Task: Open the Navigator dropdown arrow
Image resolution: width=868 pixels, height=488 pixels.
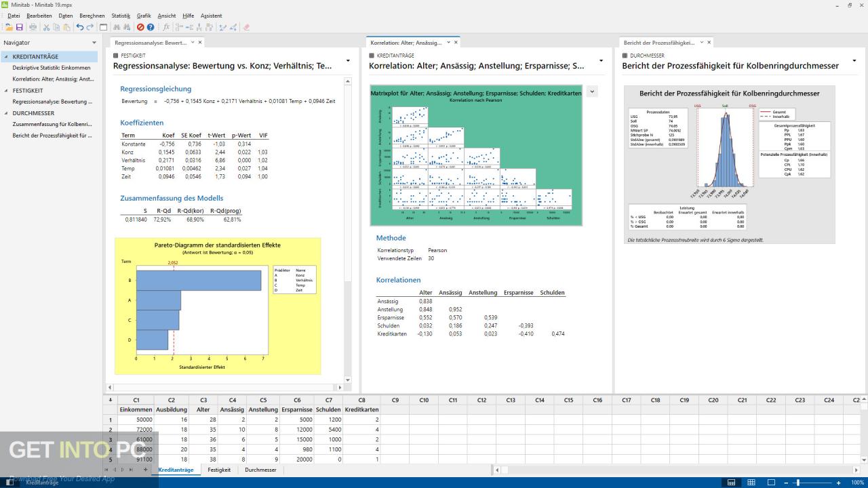Action: tap(94, 43)
